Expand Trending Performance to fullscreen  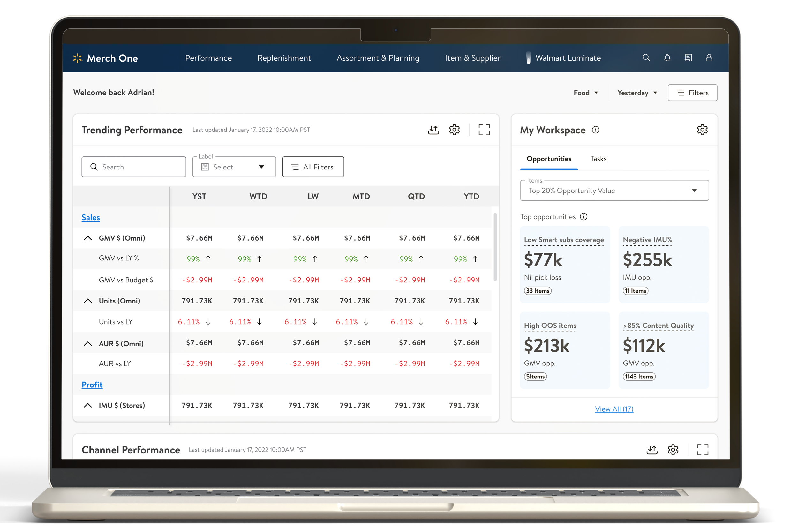pyautogui.click(x=484, y=130)
